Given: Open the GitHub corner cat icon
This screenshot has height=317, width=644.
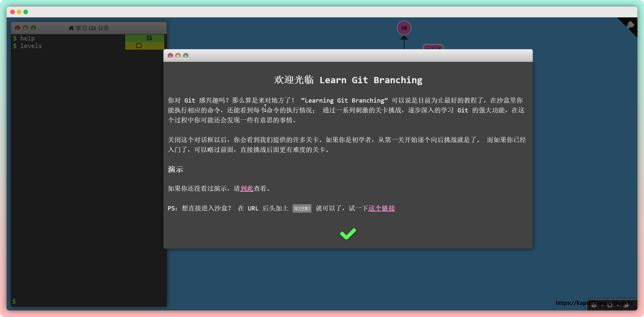Looking at the screenshot, I should click(x=630, y=25).
